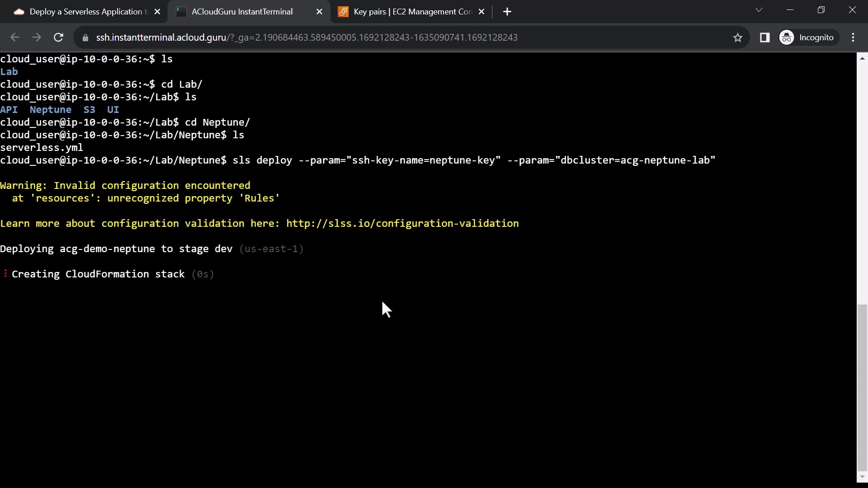Click the back navigation arrow

tap(15, 38)
